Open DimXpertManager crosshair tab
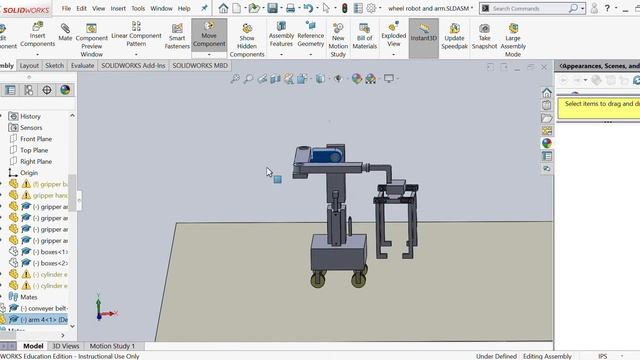Viewport: 640px width, 360px height. 47,90
